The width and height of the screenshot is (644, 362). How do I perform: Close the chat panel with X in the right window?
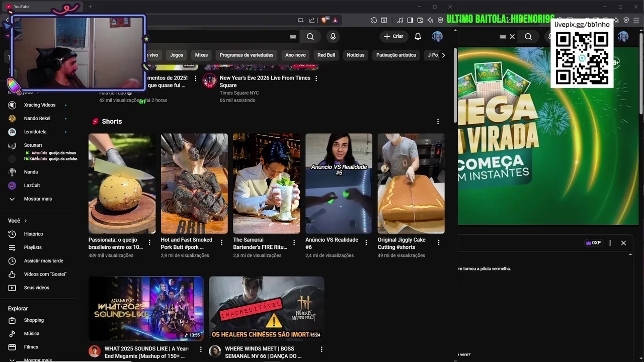623,243
